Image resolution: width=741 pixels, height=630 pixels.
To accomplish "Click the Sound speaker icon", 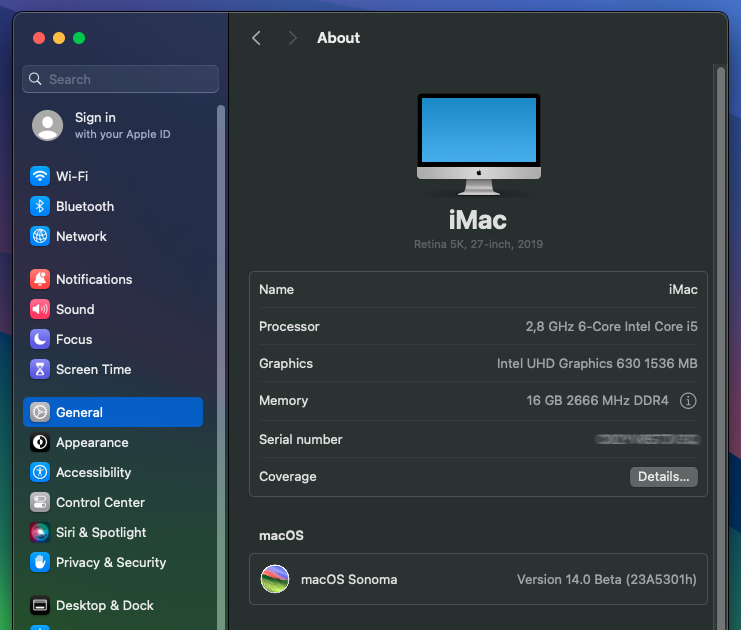I will click(40, 310).
